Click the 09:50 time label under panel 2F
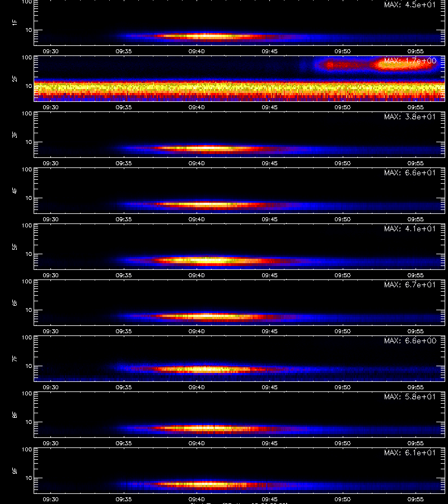Screen dimensions: 448x504 [x=342, y=107]
